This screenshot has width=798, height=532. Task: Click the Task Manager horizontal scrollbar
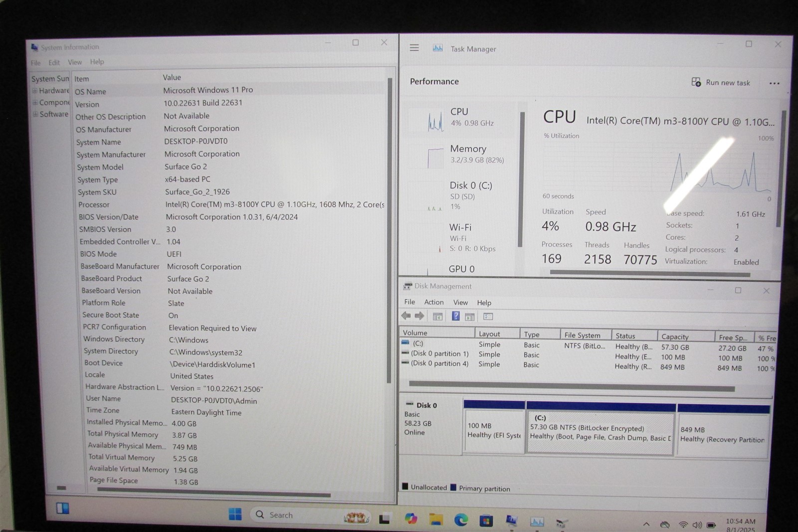650,273
